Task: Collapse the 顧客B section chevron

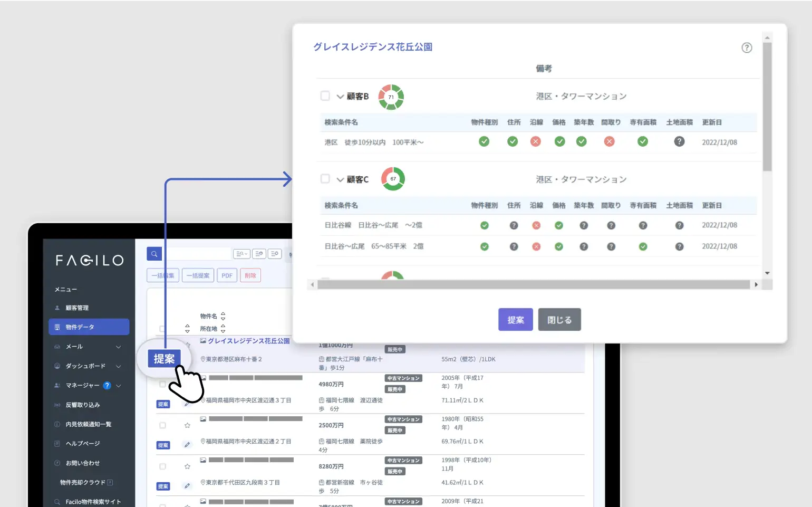Action: point(340,97)
